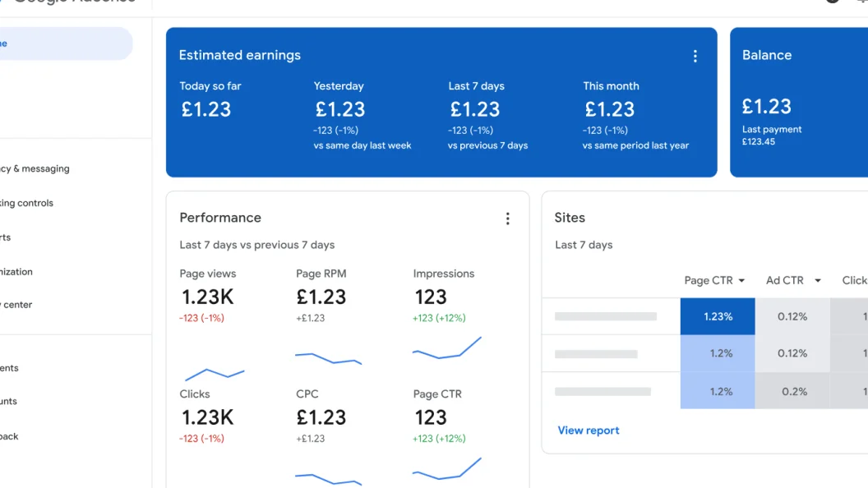This screenshot has width=868, height=488.
Task: Open the Ad CTR sort dropdown
Action: pos(792,279)
